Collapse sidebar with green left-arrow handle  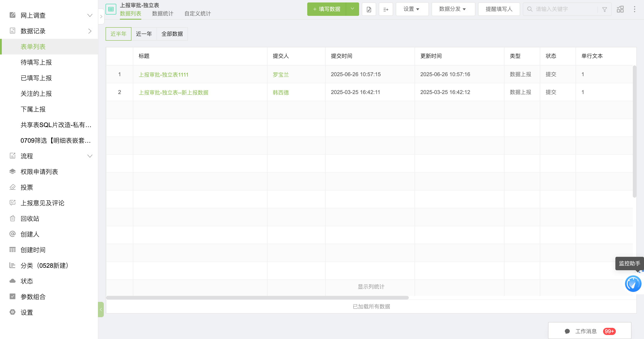[101, 310]
